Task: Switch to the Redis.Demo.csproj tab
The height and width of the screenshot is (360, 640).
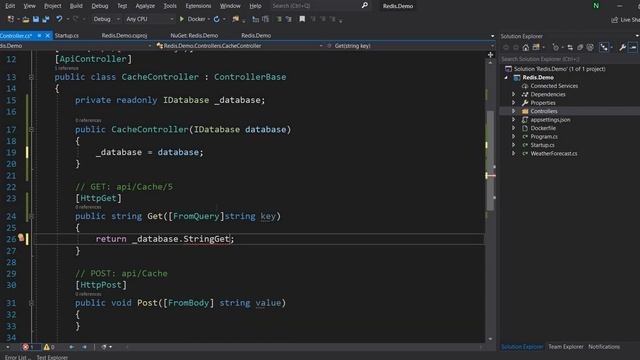Action: point(124,36)
